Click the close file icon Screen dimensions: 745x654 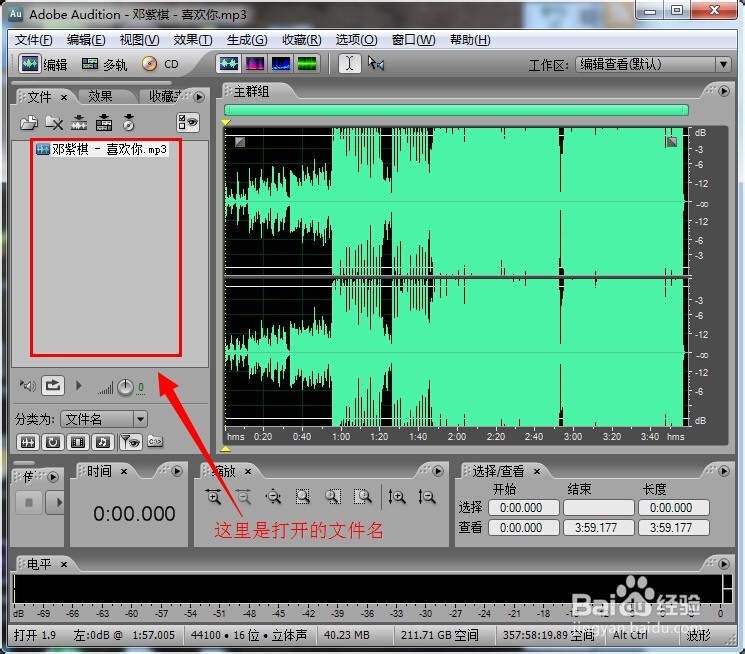(x=54, y=123)
